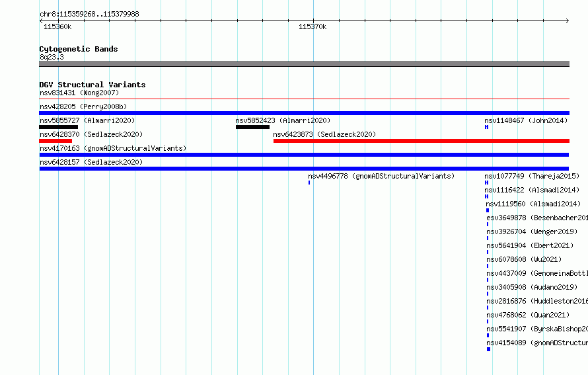The image size is (588, 375).
Task: Click the left arrowhead of the ruler
Action: (x=41, y=21)
